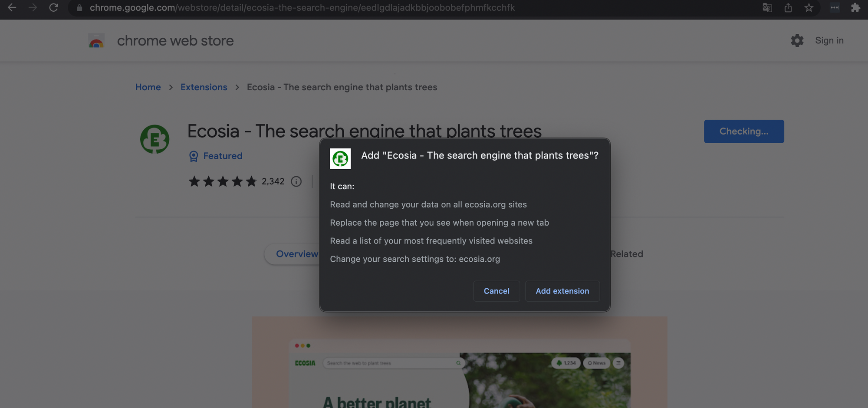Click the Ecosia logo beside the extension title
Viewport: 868px width, 408px height.
pos(155,139)
